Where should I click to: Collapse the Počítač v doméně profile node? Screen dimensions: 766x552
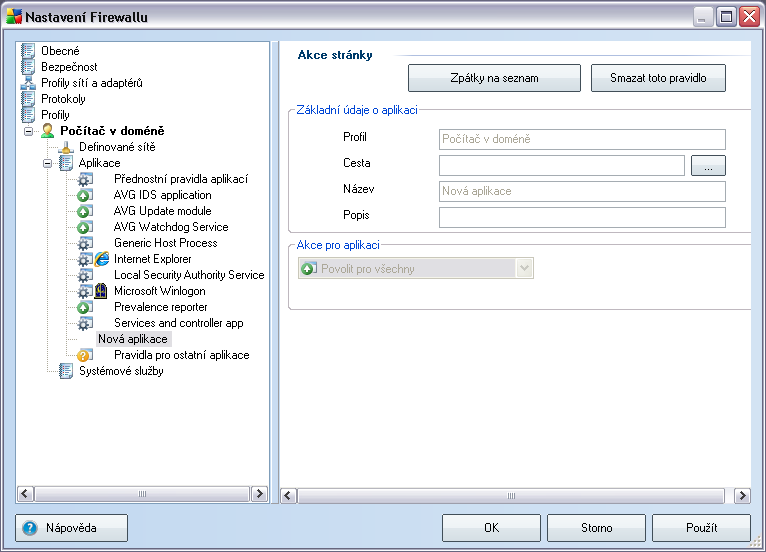pos(29,131)
